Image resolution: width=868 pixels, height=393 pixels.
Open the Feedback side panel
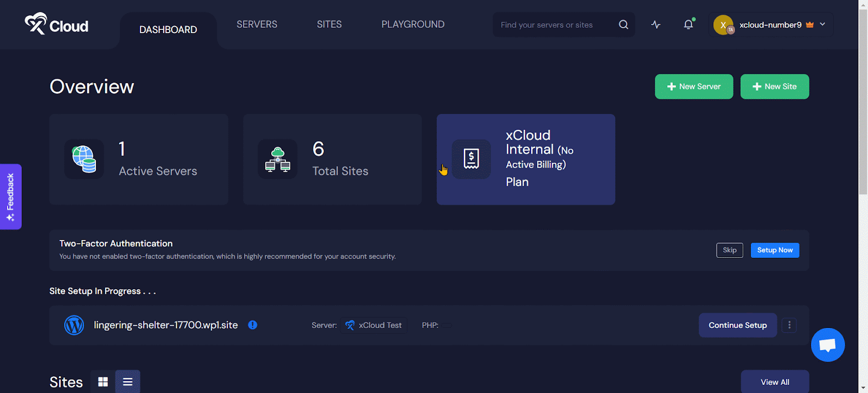[x=10, y=196]
